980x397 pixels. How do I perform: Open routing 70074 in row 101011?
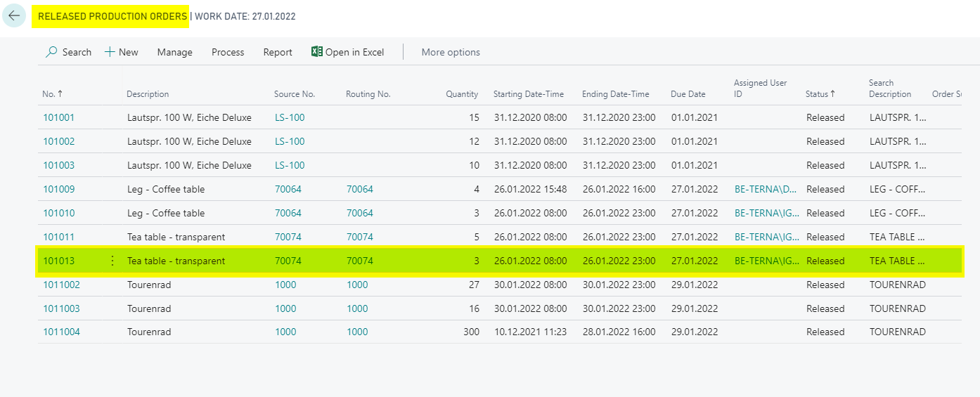pos(360,237)
